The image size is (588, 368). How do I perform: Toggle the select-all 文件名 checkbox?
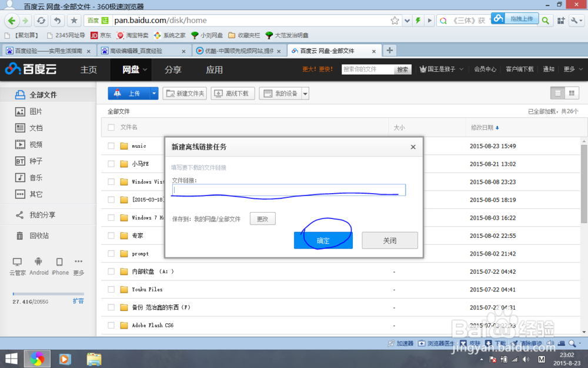point(111,127)
